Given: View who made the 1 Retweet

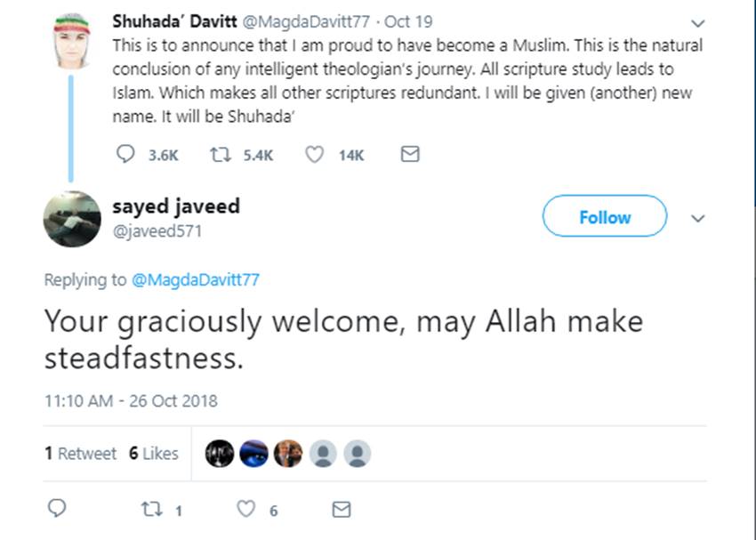Looking at the screenshot, I should tap(80, 453).
